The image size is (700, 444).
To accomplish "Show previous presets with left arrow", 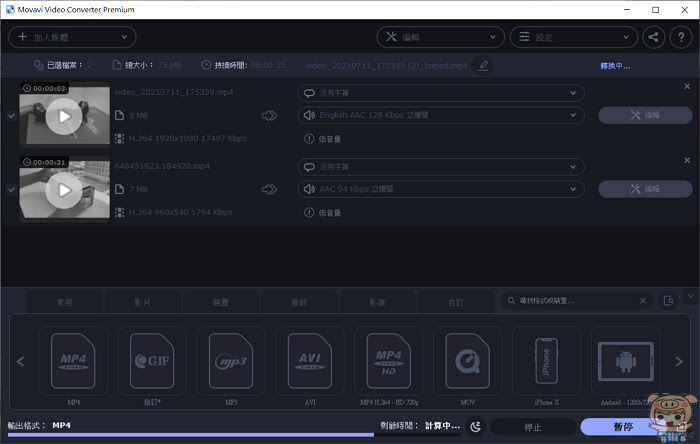I will click(x=21, y=361).
